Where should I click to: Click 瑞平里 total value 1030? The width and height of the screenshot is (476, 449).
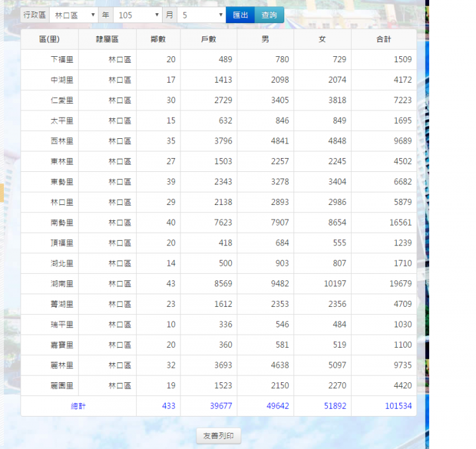coord(403,325)
